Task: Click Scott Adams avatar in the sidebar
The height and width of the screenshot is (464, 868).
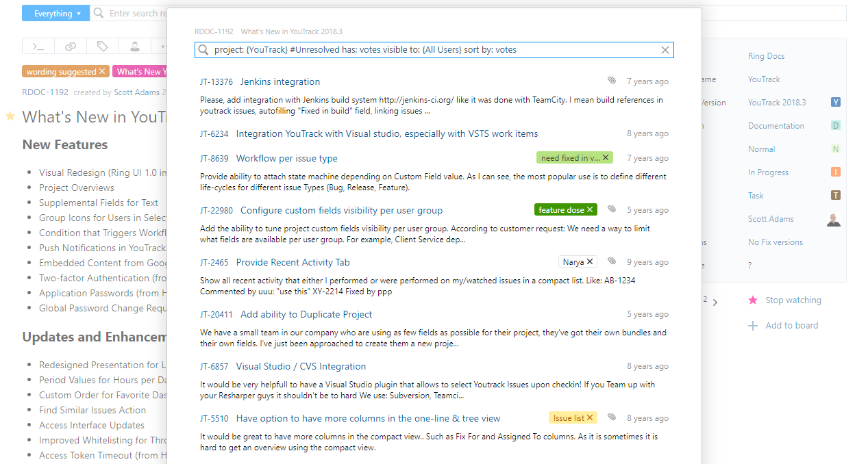Action: 833,219
